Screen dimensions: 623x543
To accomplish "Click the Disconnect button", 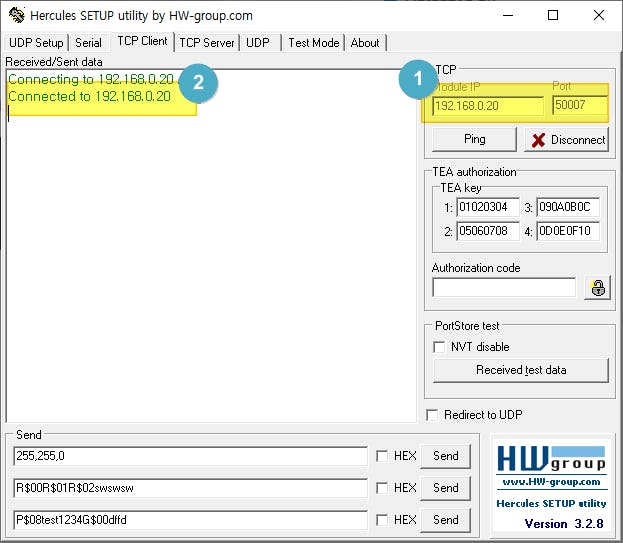I will (x=567, y=139).
